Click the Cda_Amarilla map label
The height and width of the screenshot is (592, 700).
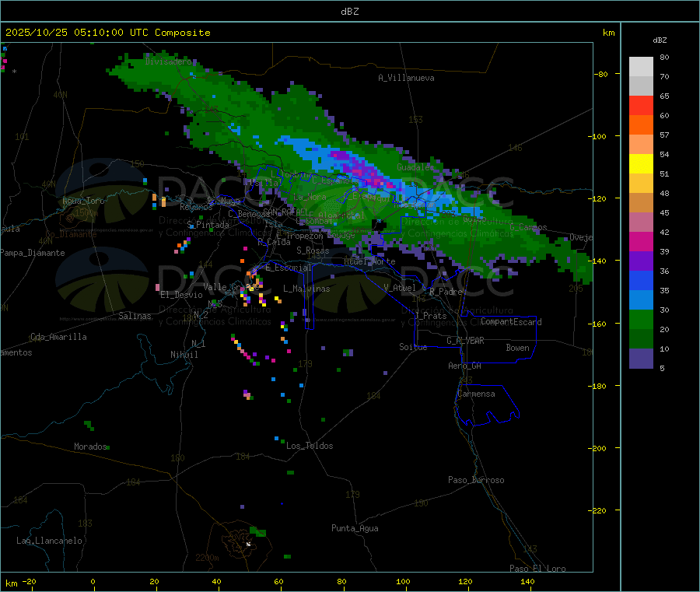58,337
